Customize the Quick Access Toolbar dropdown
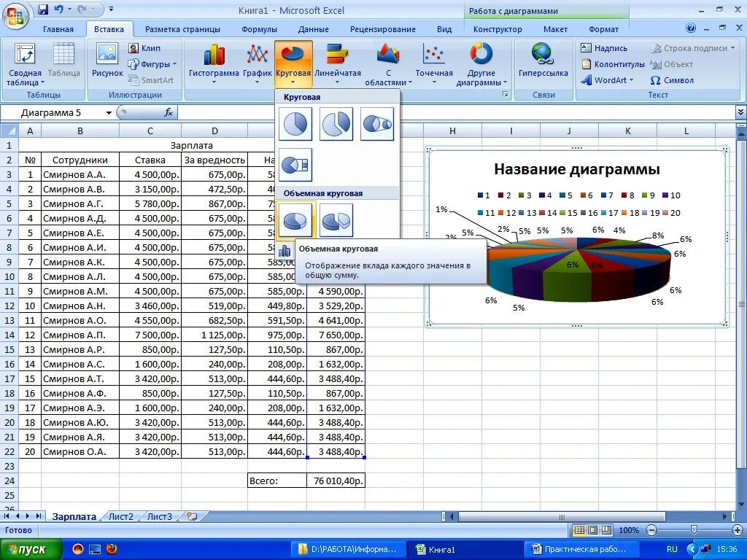Viewport: 747px width, 560px height. click(x=111, y=9)
